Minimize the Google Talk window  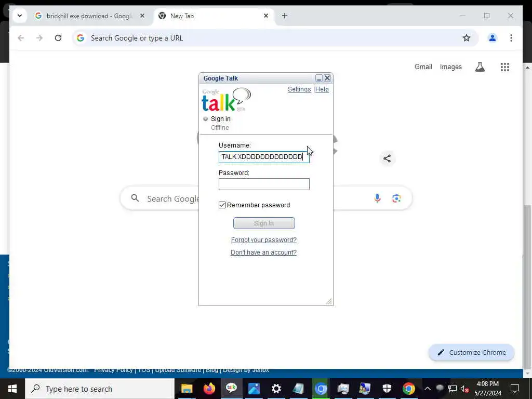(x=318, y=78)
